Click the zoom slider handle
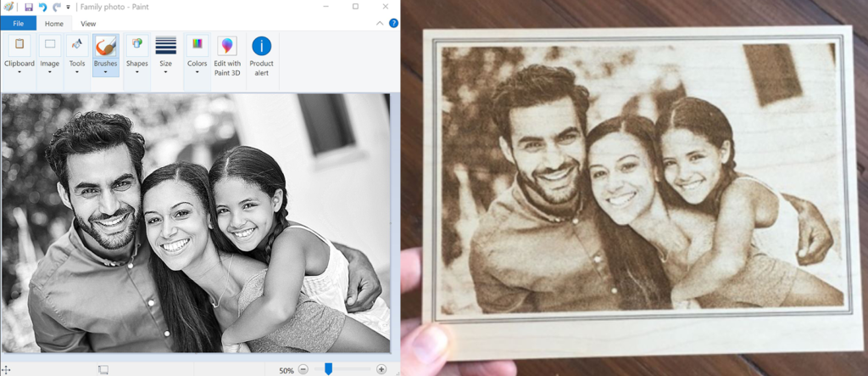Screen dimensions: 868x376 [x=328, y=369]
